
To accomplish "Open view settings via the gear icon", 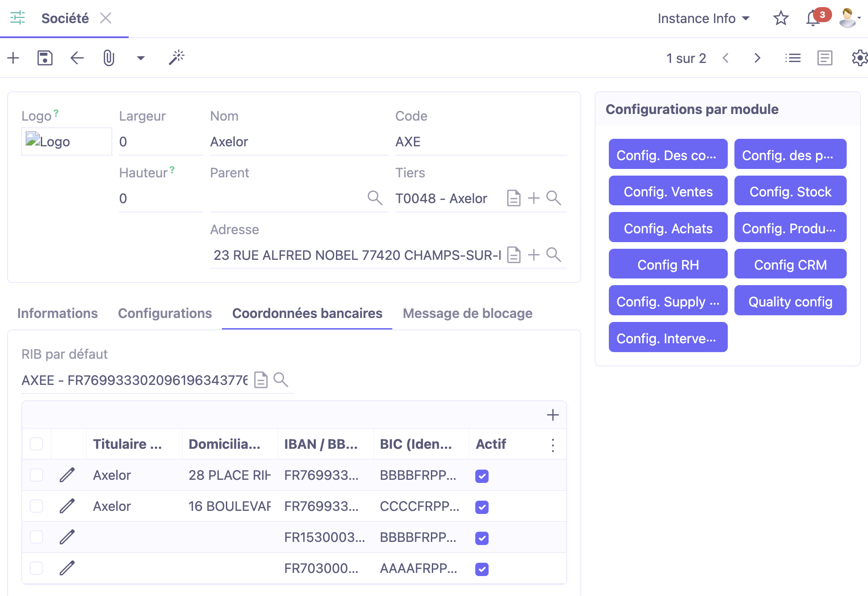I will 860,58.
